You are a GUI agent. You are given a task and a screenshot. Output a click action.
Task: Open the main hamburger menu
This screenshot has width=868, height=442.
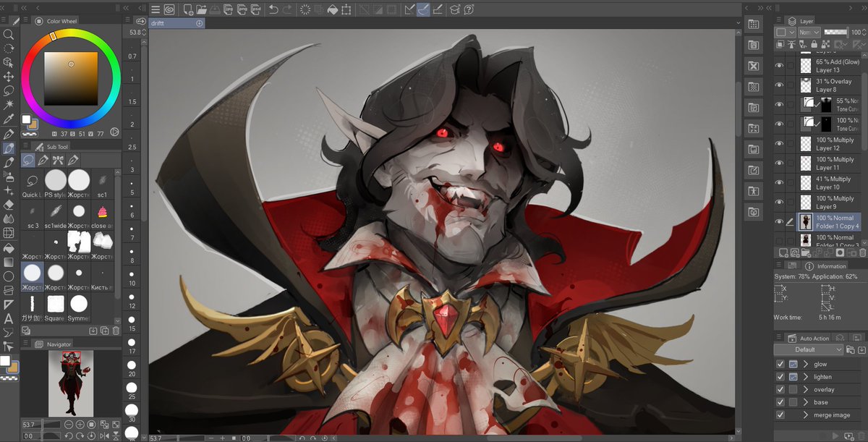click(156, 10)
